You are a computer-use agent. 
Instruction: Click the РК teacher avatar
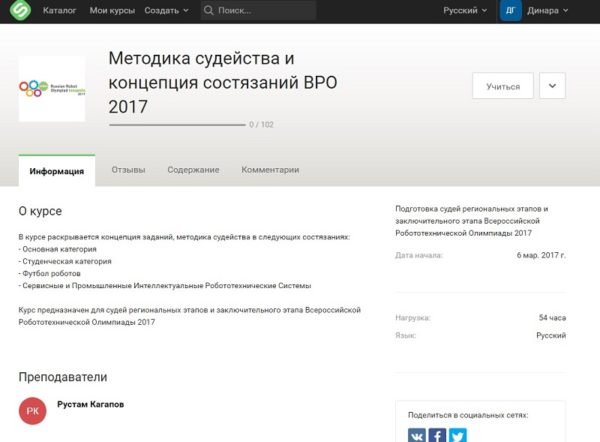(x=33, y=411)
